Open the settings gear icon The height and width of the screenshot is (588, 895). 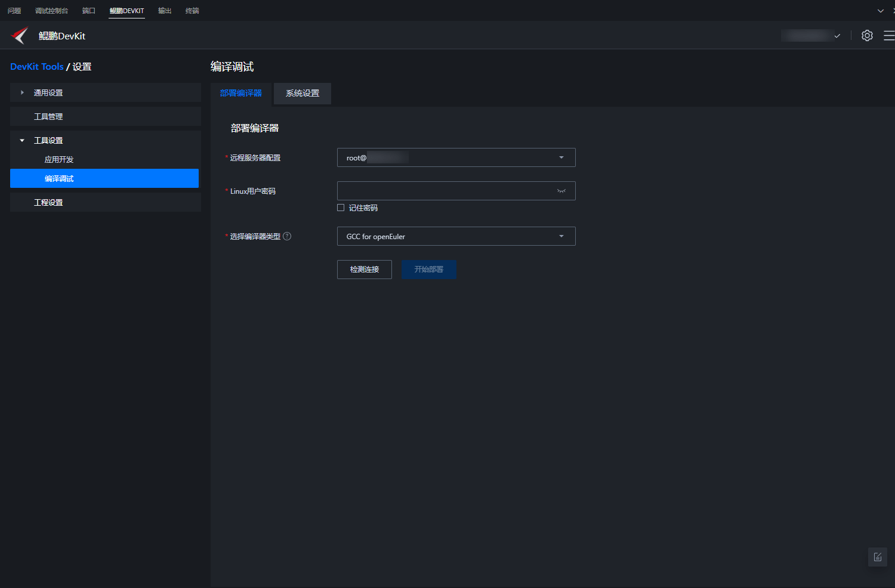coord(867,36)
